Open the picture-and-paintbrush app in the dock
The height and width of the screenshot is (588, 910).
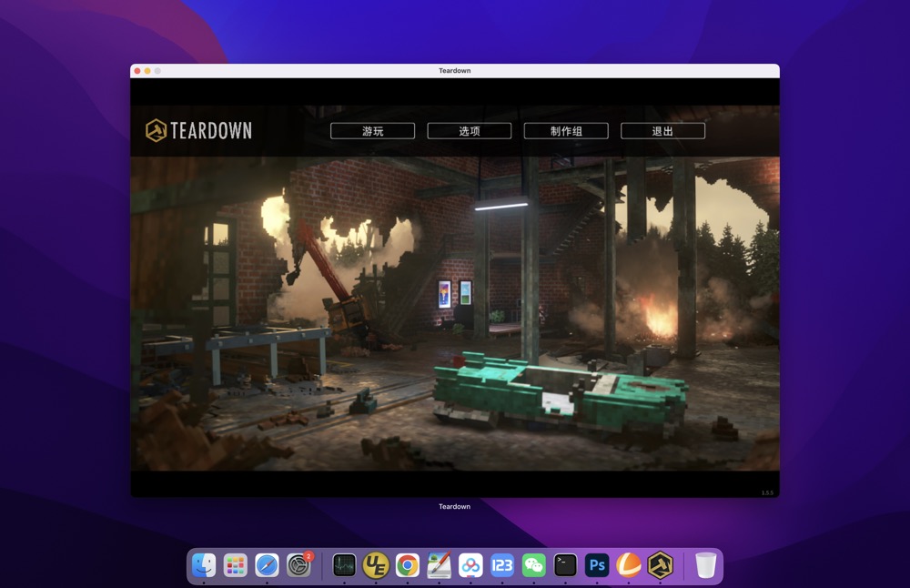pyautogui.click(x=439, y=565)
